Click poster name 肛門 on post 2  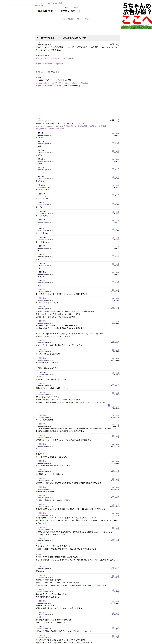(x=39, y=119)
